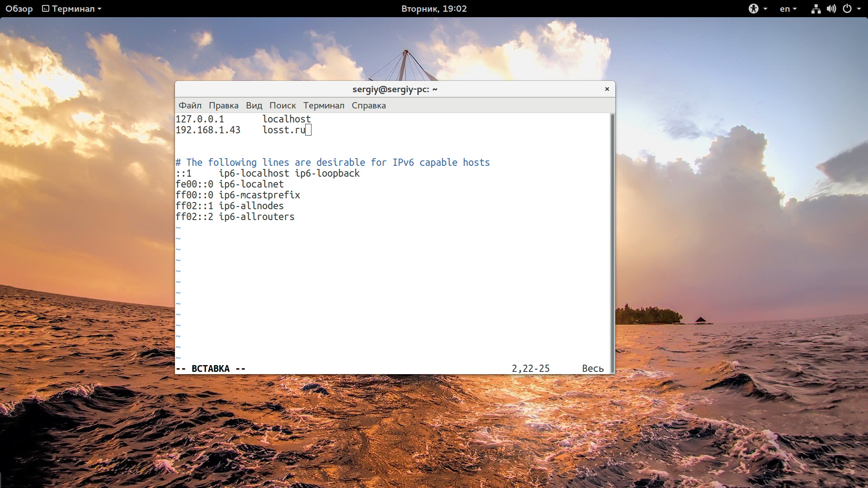Open the Файл menu
868x488 pixels.
[190, 105]
